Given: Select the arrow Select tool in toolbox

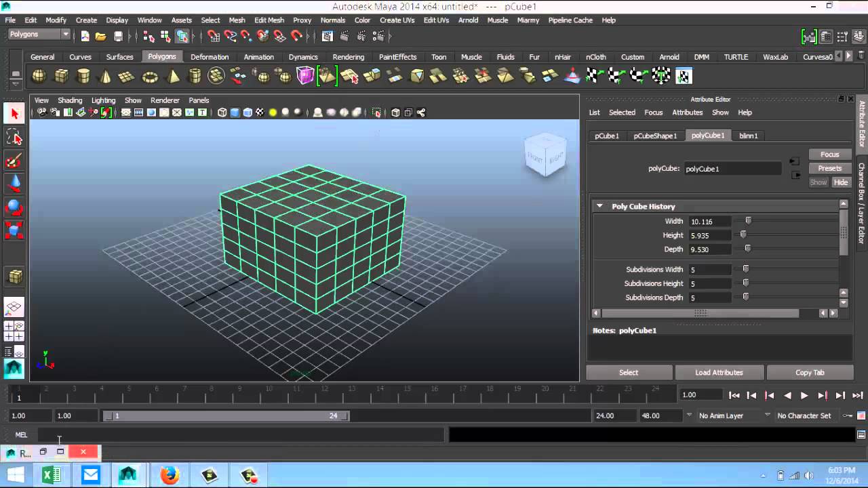Looking at the screenshot, I should pos(14,113).
